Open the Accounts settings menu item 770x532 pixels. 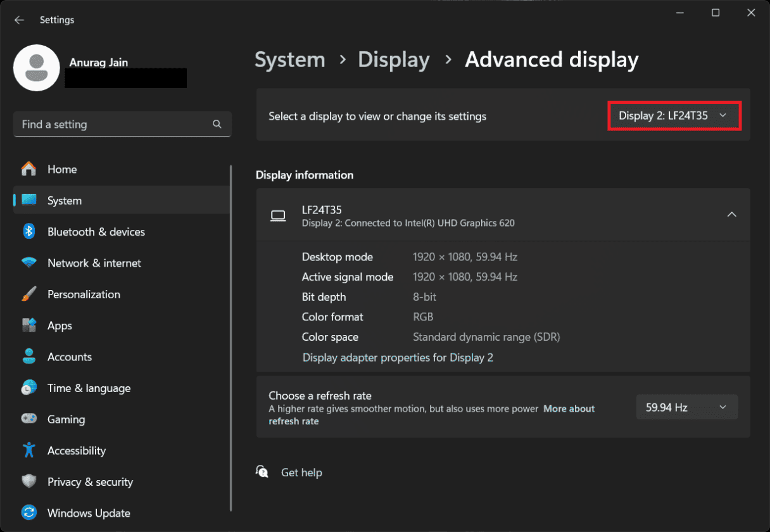pyautogui.click(x=70, y=357)
